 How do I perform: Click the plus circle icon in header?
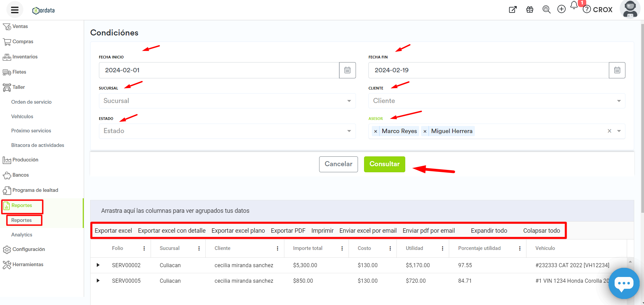click(561, 9)
